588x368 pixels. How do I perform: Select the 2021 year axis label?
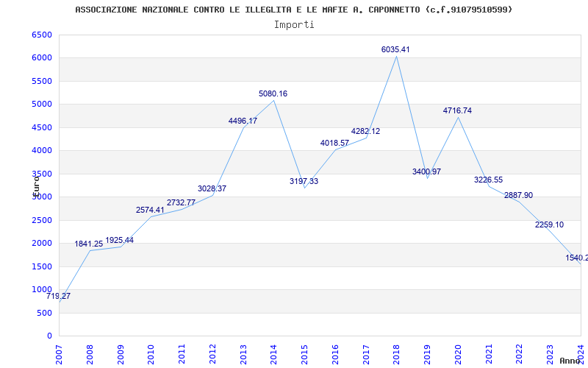[489, 355]
